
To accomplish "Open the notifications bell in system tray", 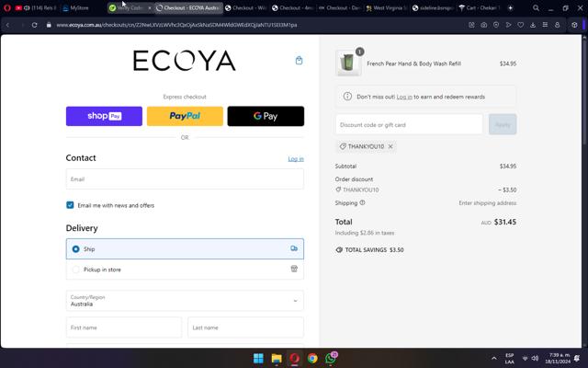I will (577, 358).
